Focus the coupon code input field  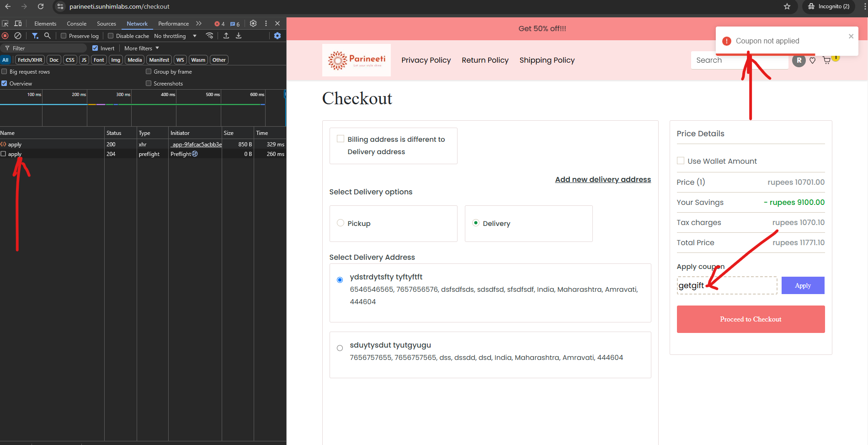tap(727, 285)
